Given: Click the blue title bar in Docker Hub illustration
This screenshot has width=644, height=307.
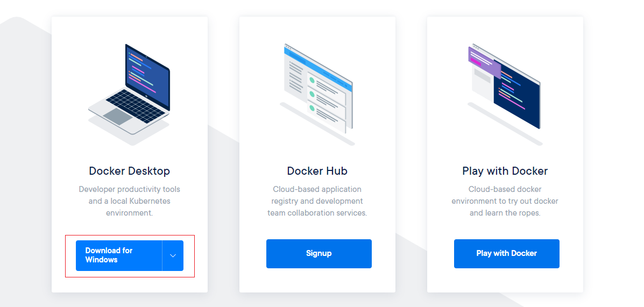Looking at the screenshot, I should point(318,68).
